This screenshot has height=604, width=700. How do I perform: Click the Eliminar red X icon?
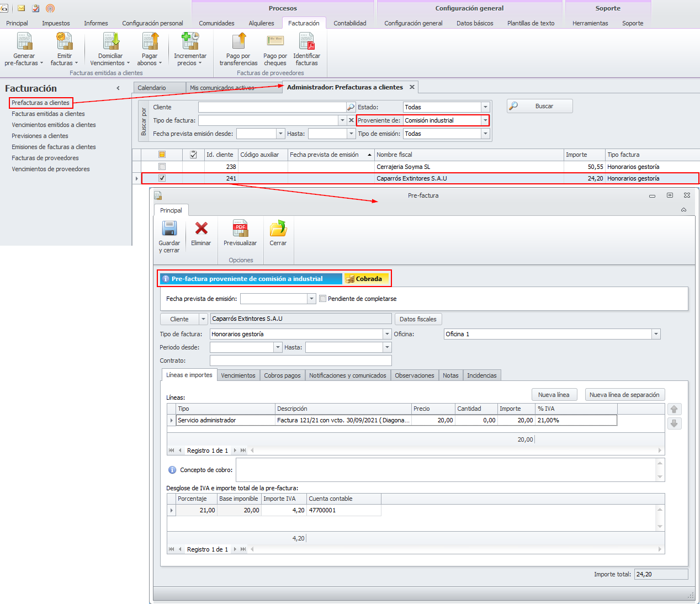[x=201, y=229]
